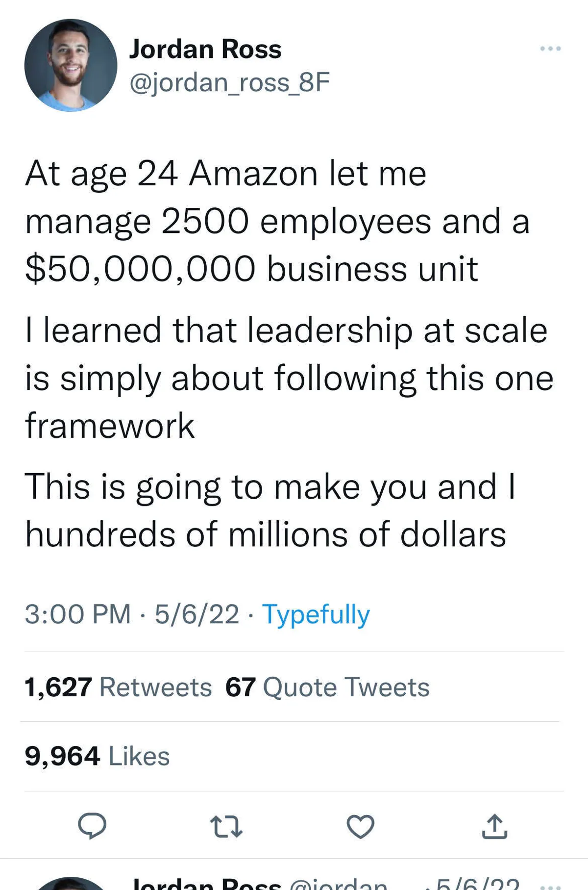Open more options on the second tweet below
The width and height of the screenshot is (588, 890).
[553, 886]
